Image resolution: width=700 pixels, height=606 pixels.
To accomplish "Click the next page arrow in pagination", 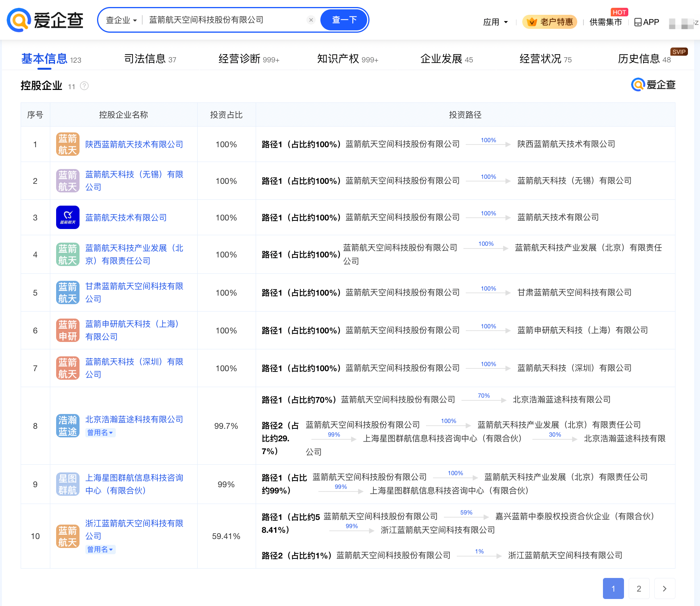I will pos(665,589).
